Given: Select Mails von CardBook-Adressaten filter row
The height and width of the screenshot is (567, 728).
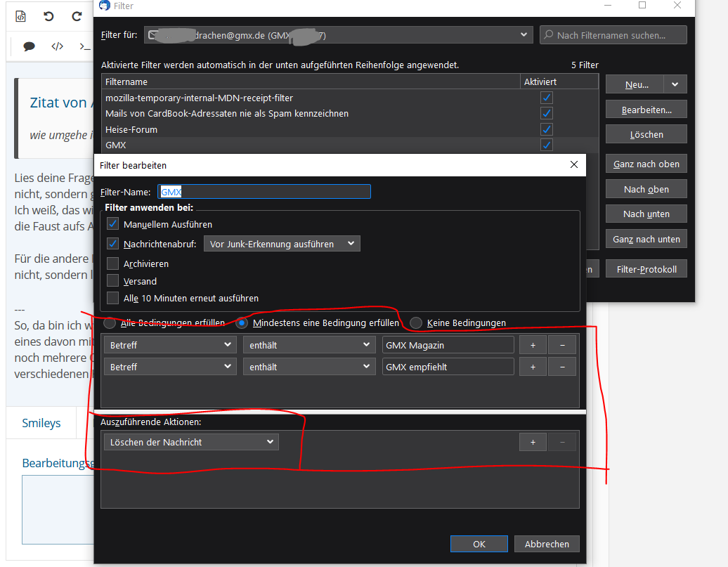Looking at the screenshot, I should click(350, 113).
